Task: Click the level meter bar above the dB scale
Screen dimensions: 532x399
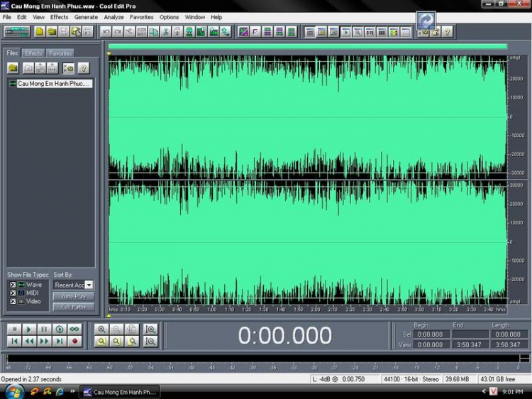Action: point(263,359)
